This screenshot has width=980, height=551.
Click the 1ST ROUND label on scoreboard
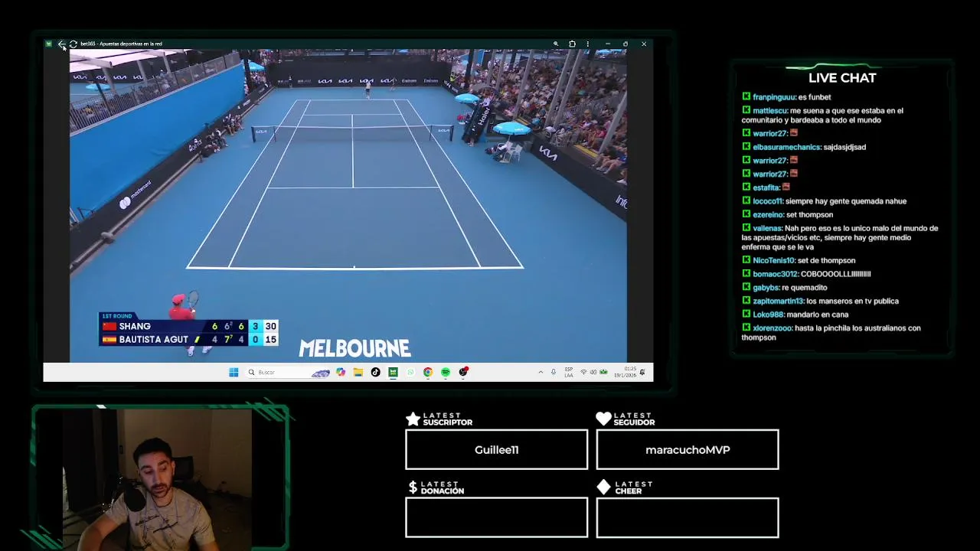pos(117,316)
